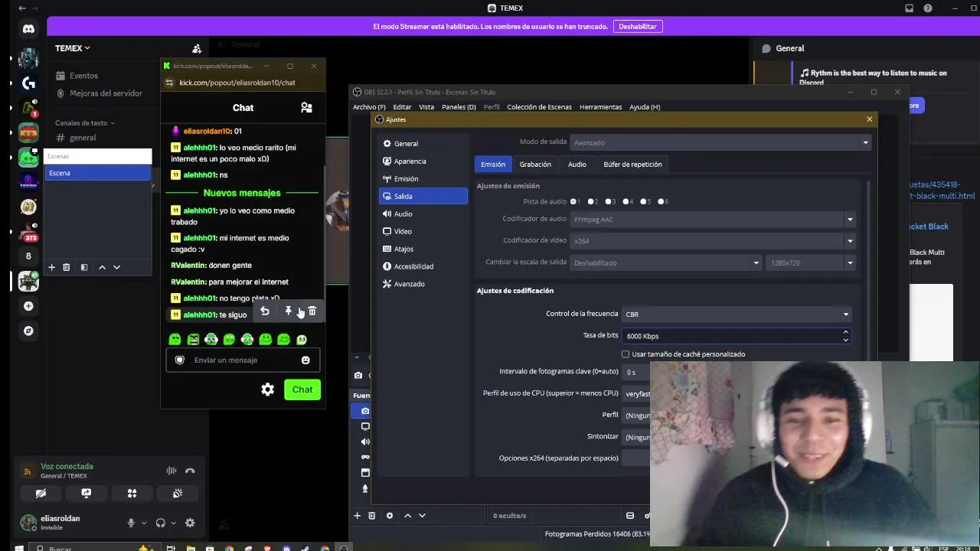Select audio track 2 radio button
The image size is (980, 551).
591,202
